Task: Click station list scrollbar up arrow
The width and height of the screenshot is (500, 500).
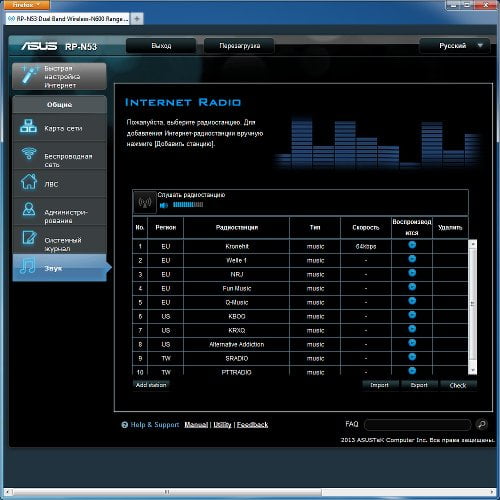Action: pyautogui.click(x=472, y=244)
